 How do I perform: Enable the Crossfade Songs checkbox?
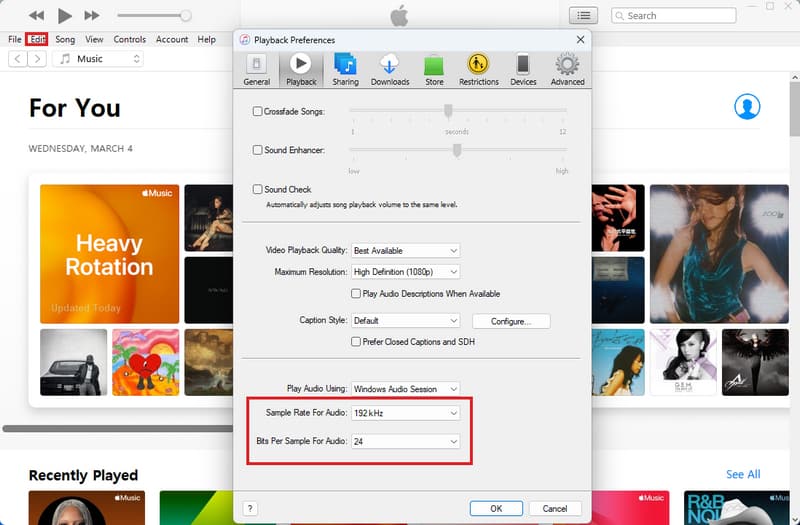pyautogui.click(x=258, y=111)
